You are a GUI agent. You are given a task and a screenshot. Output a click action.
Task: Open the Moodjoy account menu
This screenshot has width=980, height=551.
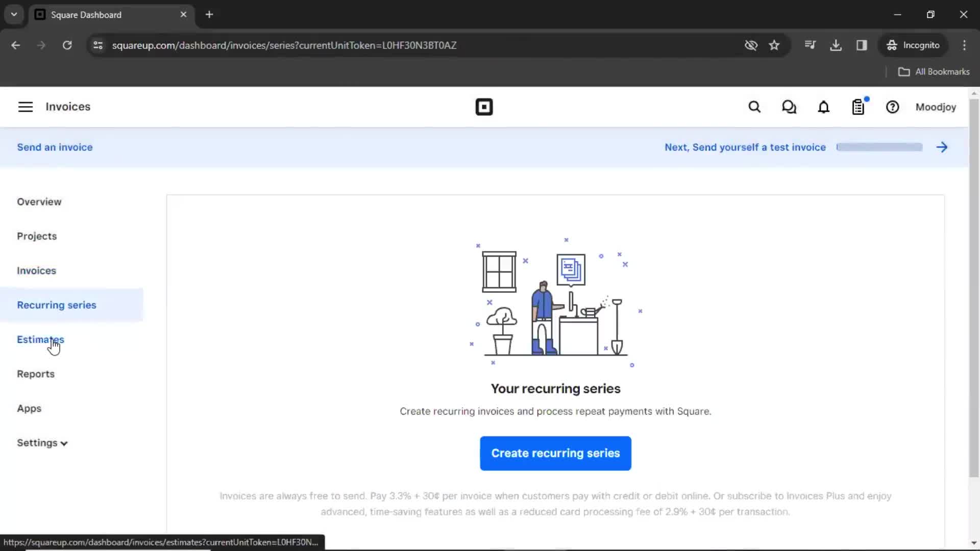tap(936, 107)
